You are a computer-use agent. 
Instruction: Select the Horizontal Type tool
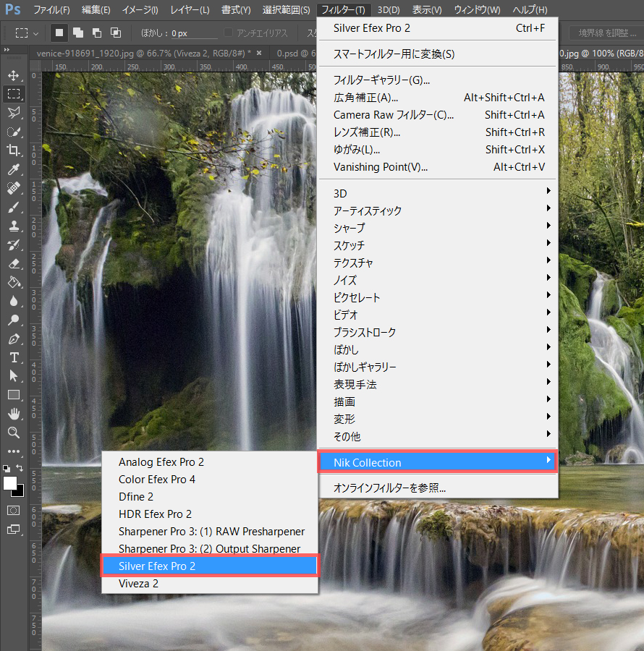click(14, 357)
